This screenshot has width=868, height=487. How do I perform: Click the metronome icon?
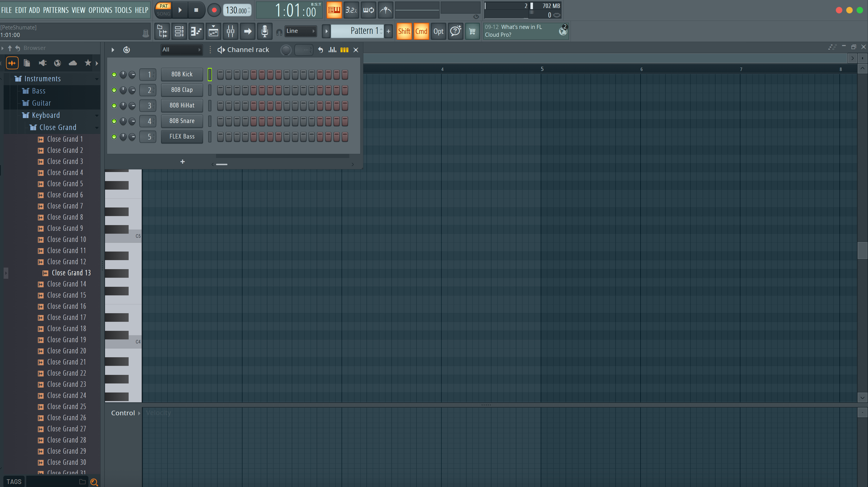pyautogui.click(x=385, y=10)
